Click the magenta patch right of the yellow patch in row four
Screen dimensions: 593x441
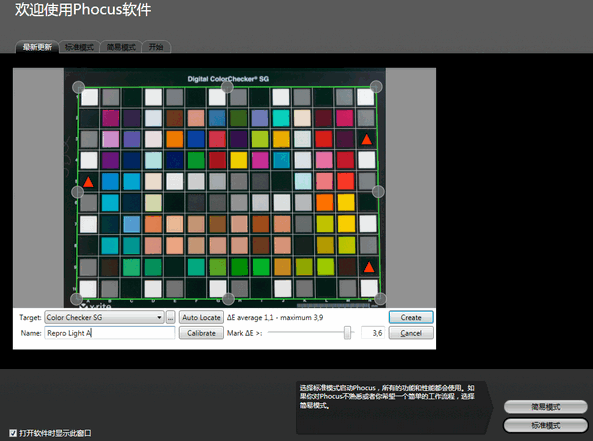(260, 160)
